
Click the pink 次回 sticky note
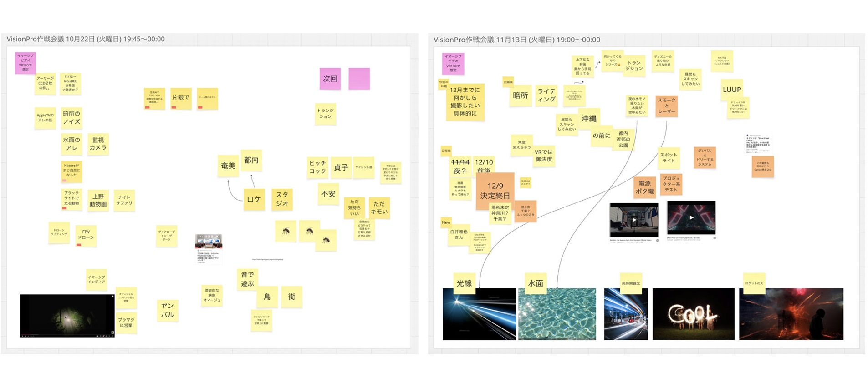(x=330, y=79)
